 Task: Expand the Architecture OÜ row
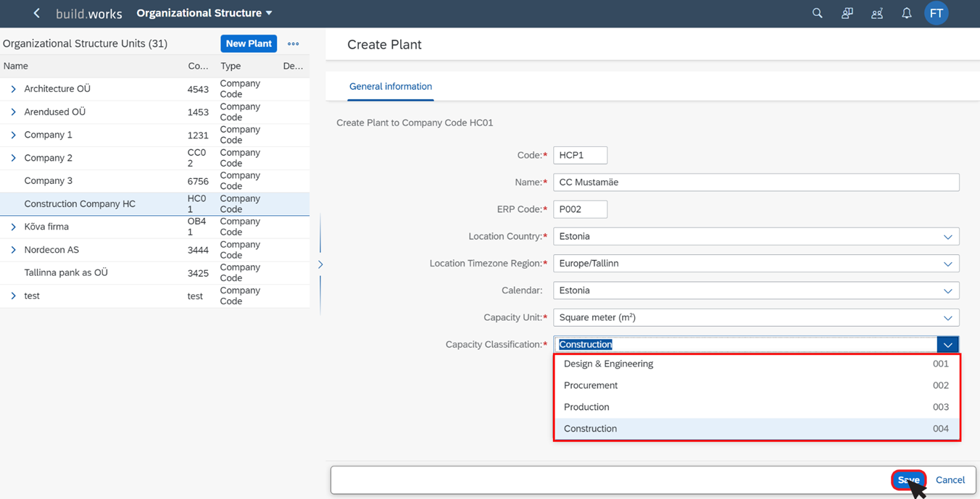[13, 89]
